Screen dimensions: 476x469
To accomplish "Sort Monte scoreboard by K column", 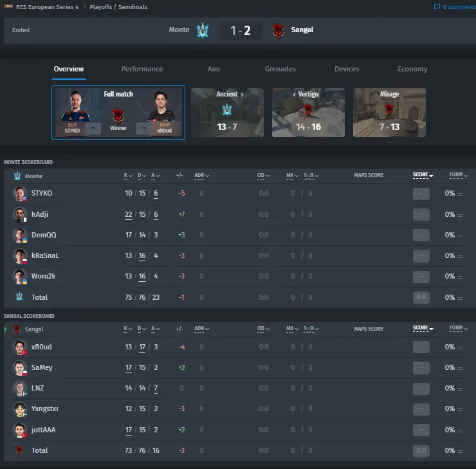I will [x=128, y=176].
